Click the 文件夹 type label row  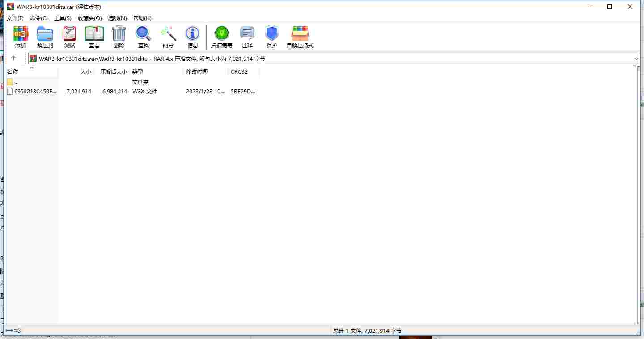(140, 82)
